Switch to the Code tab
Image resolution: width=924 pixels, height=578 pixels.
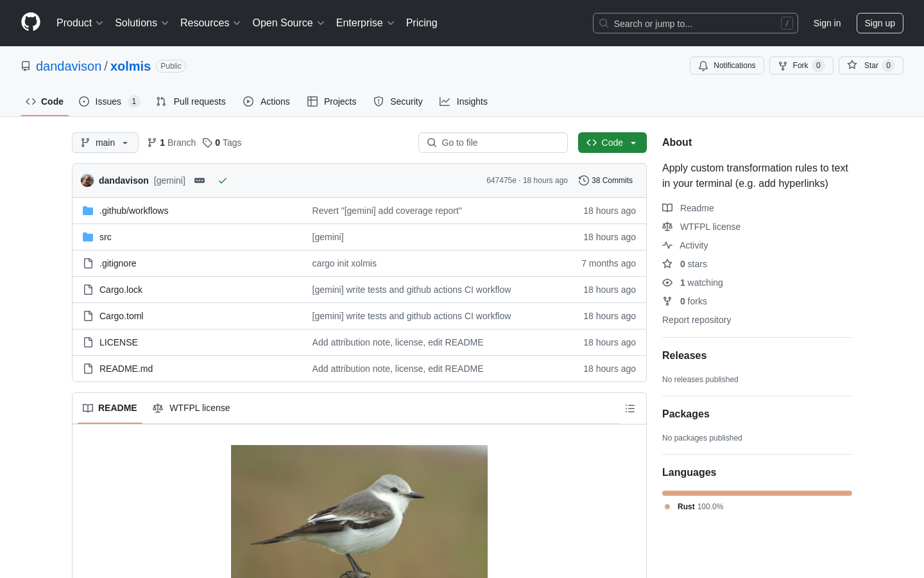pyautogui.click(x=45, y=101)
